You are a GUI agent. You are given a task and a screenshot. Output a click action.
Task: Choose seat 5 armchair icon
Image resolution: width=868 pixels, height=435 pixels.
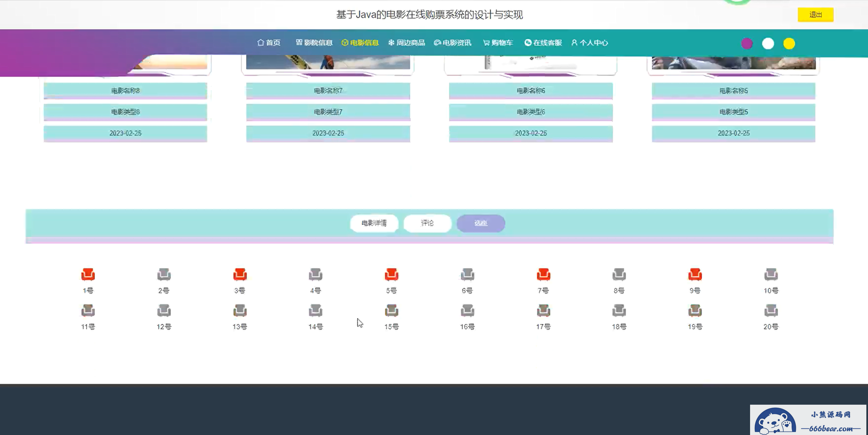391,275
